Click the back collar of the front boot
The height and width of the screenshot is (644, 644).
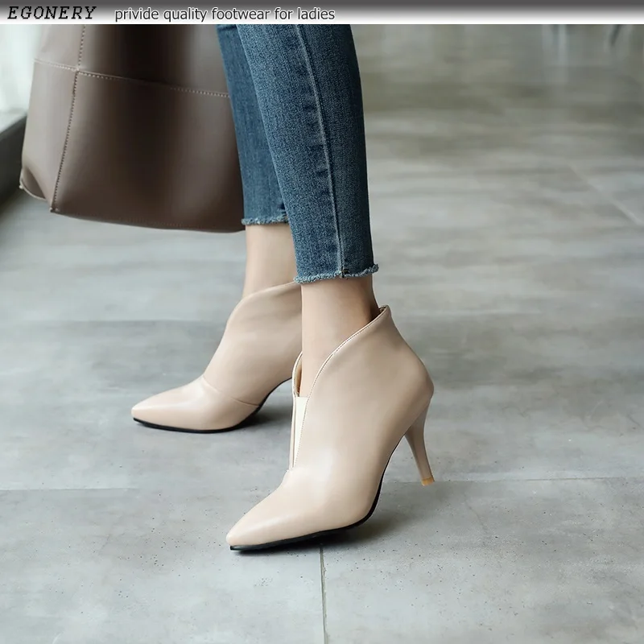384,314
